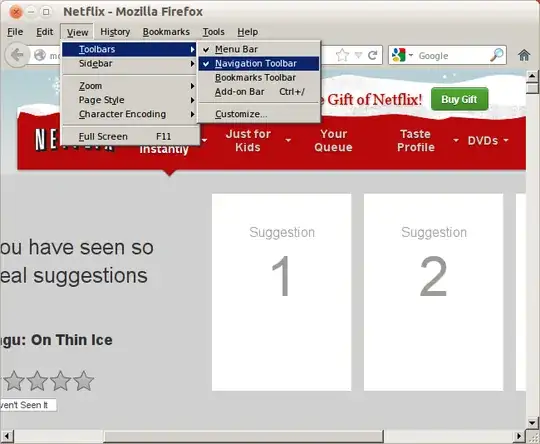Open the Help menu

coord(247,32)
